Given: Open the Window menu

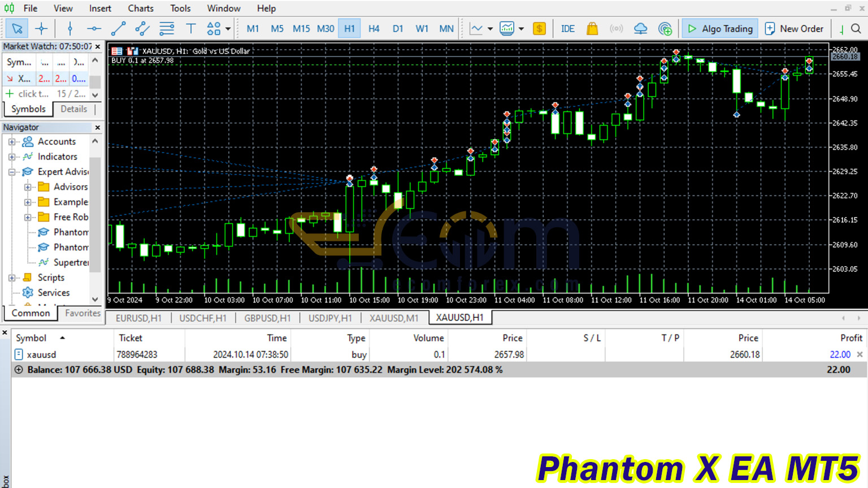Looking at the screenshot, I should 224,8.
